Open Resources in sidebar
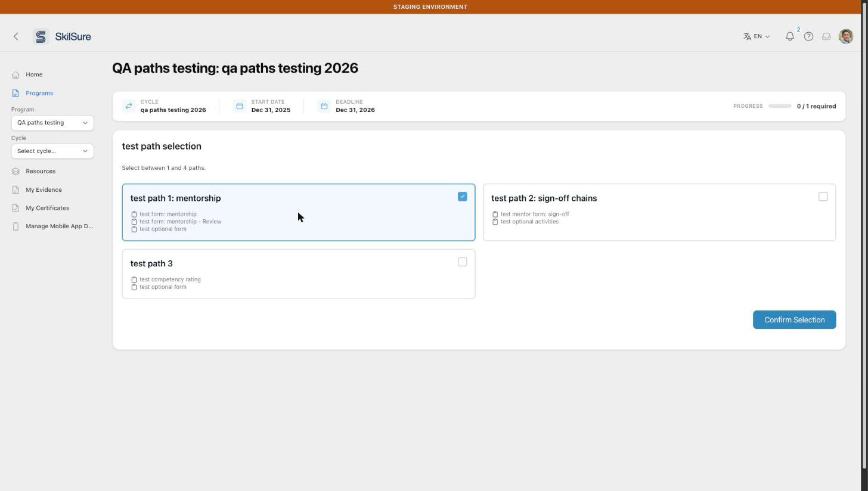The image size is (868, 491). coord(41,171)
